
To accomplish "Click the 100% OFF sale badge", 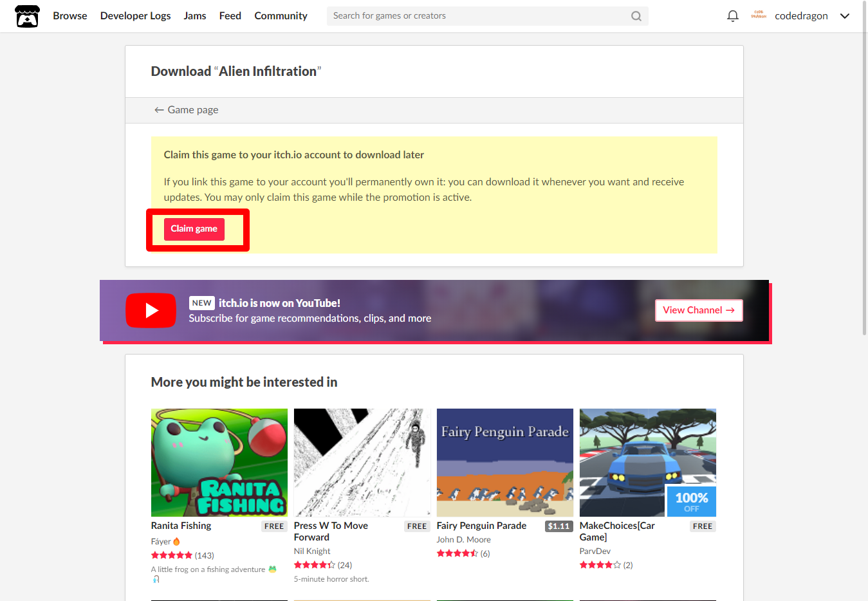I will tap(692, 501).
